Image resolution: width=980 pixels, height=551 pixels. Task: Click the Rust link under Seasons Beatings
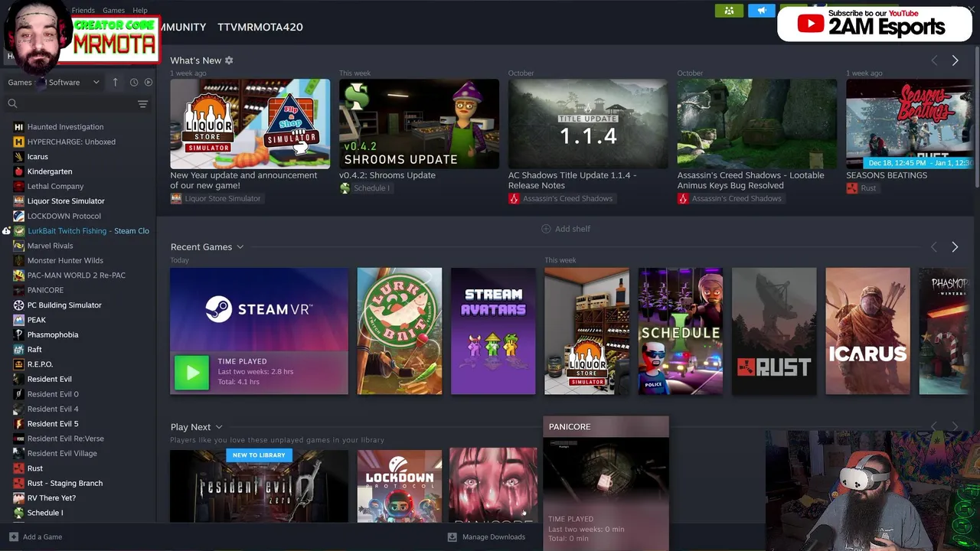tap(862, 188)
